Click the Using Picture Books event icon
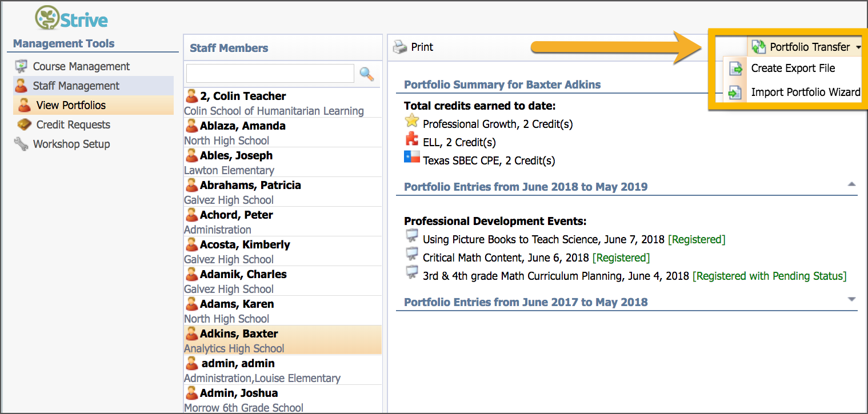 (x=411, y=236)
